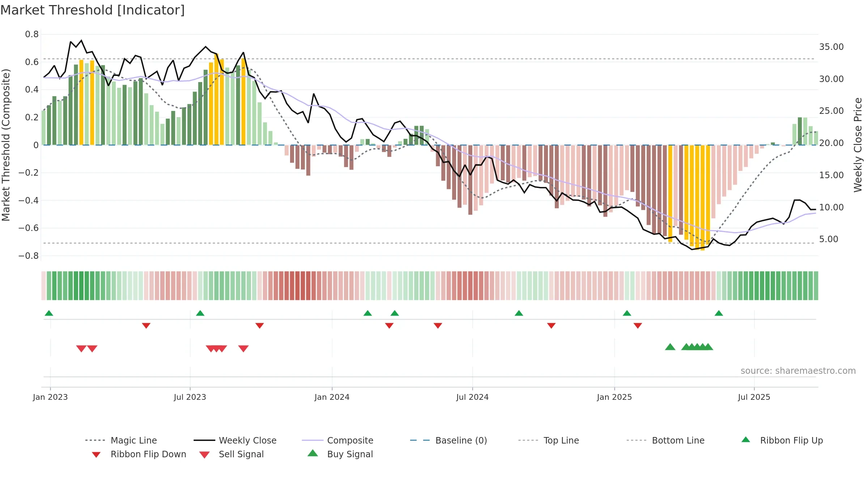Click the latest ribbon flip up marker before Jul 2025
Image resolution: width=868 pixels, height=488 pixels.
(x=719, y=313)
